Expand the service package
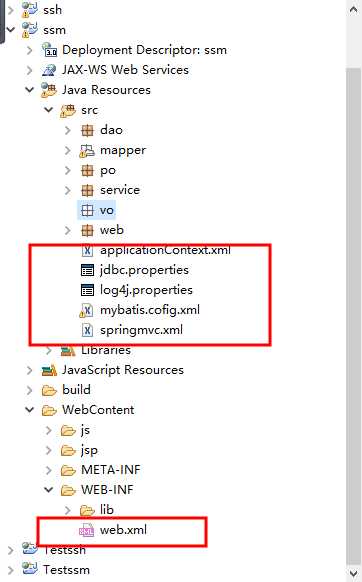This screenshot has width=362, height=582. pyautogui.click(x=68, y=190)
